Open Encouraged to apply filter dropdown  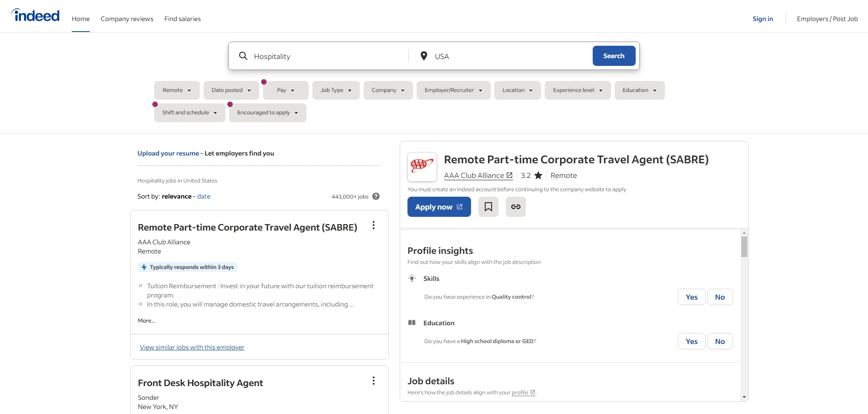[x=268, y=113]
